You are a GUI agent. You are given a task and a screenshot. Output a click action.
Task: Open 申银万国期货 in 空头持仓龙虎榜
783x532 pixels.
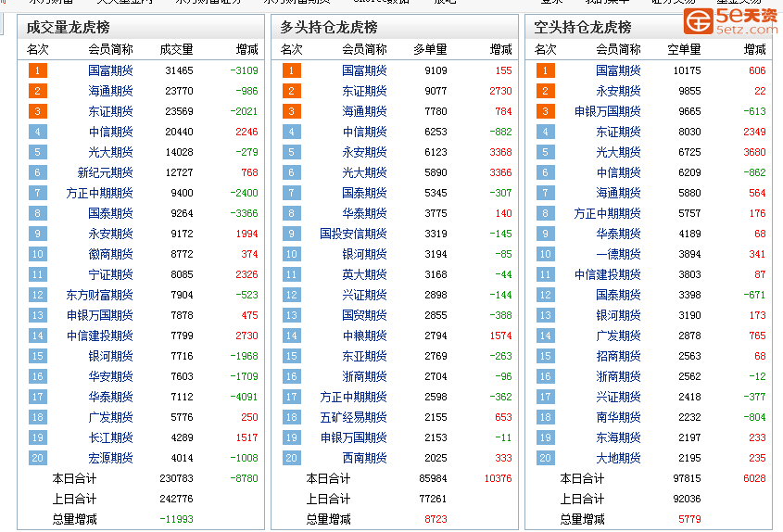[x=607, y=111]
